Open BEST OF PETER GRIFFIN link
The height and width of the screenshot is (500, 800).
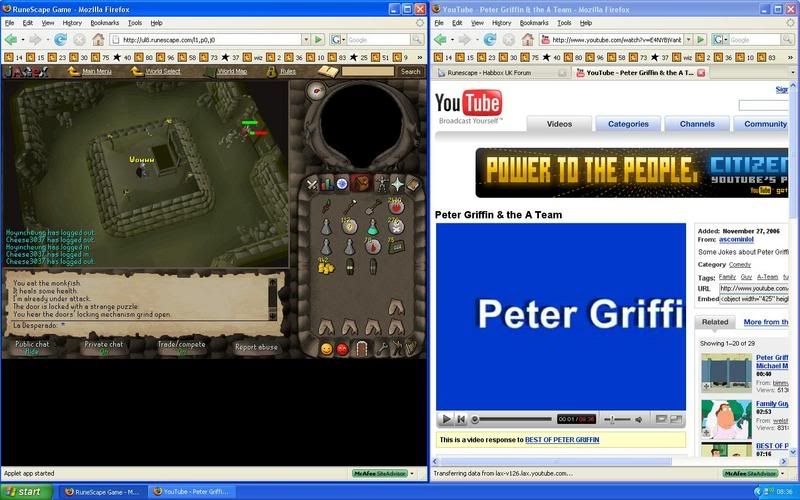coord(562,440)
